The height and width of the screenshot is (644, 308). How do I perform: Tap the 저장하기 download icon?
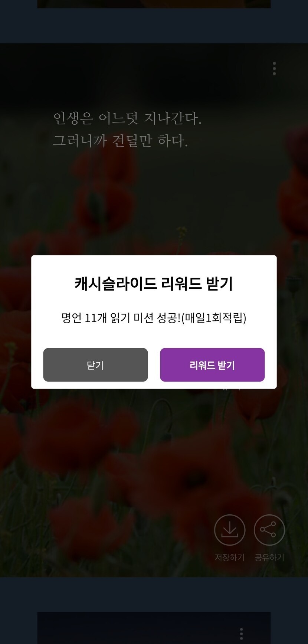point(230,530)
